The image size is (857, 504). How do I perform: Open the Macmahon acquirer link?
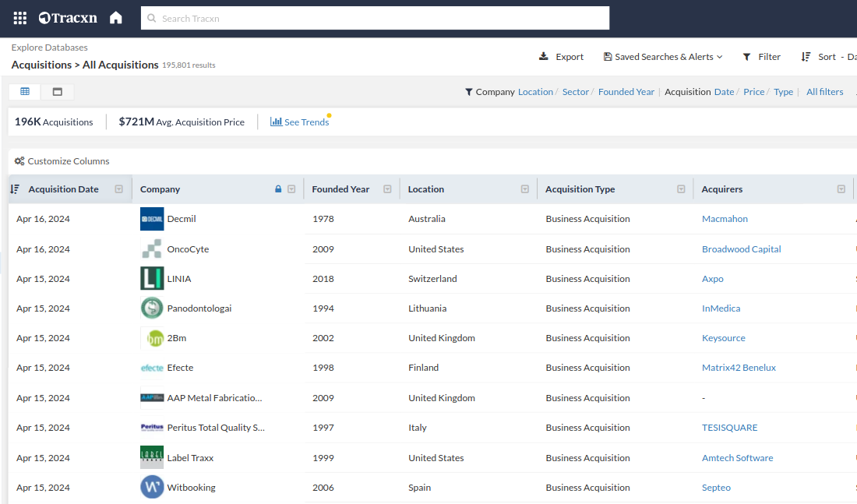[725, 219]
